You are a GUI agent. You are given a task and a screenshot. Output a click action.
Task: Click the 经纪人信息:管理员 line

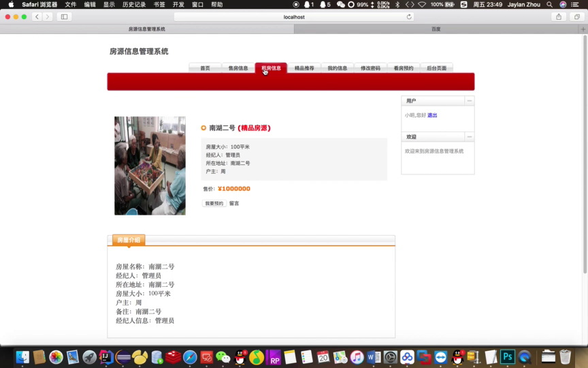145,321
